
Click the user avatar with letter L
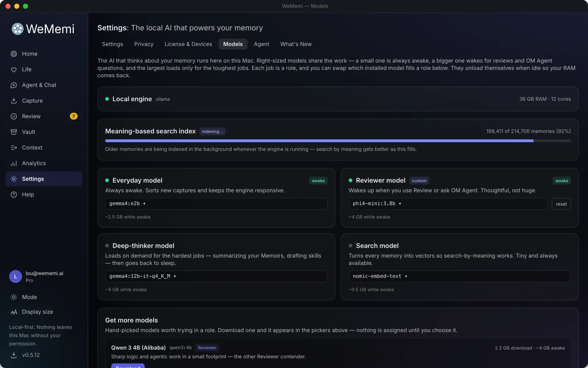click(15, 276)
